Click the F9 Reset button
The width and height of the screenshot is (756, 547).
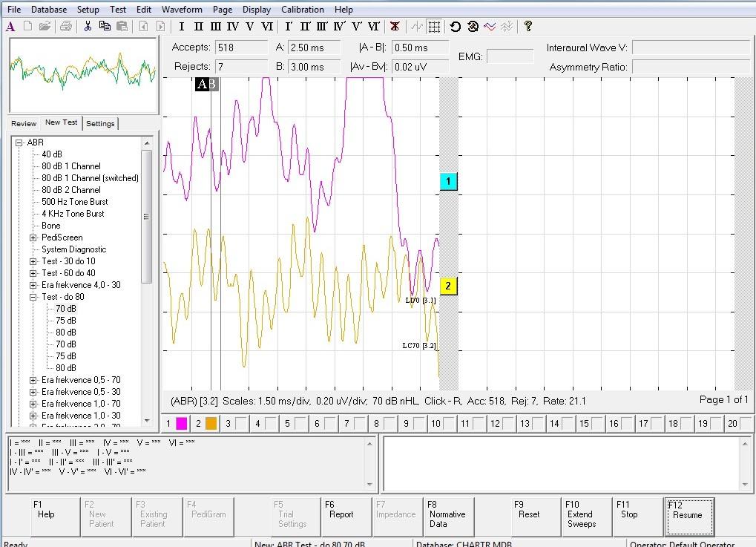click(x=536, y=517)
